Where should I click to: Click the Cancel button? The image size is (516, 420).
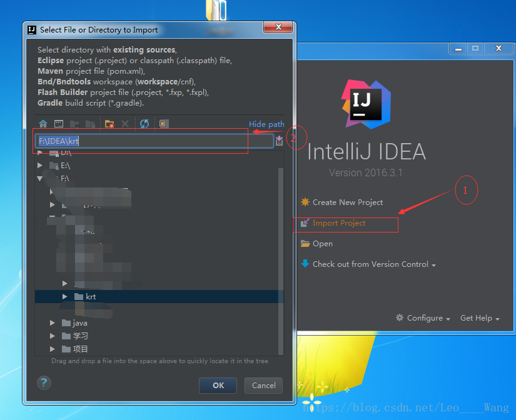263,386
